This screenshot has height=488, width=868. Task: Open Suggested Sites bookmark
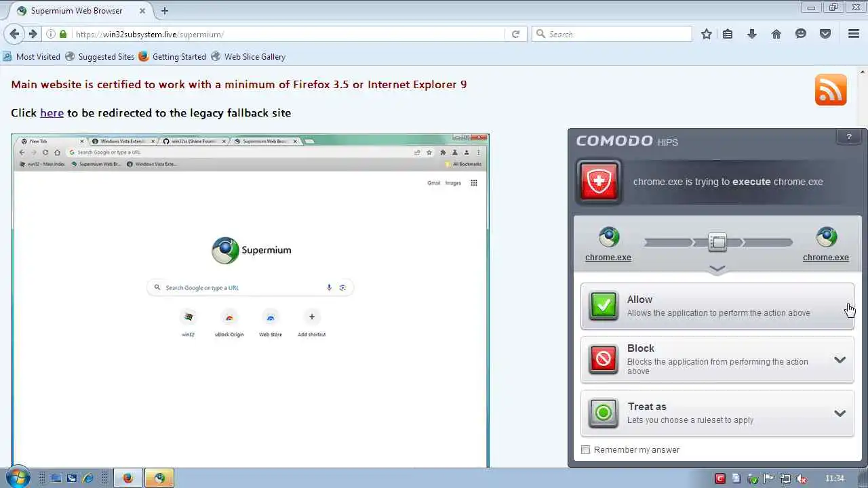coord(100,57)
